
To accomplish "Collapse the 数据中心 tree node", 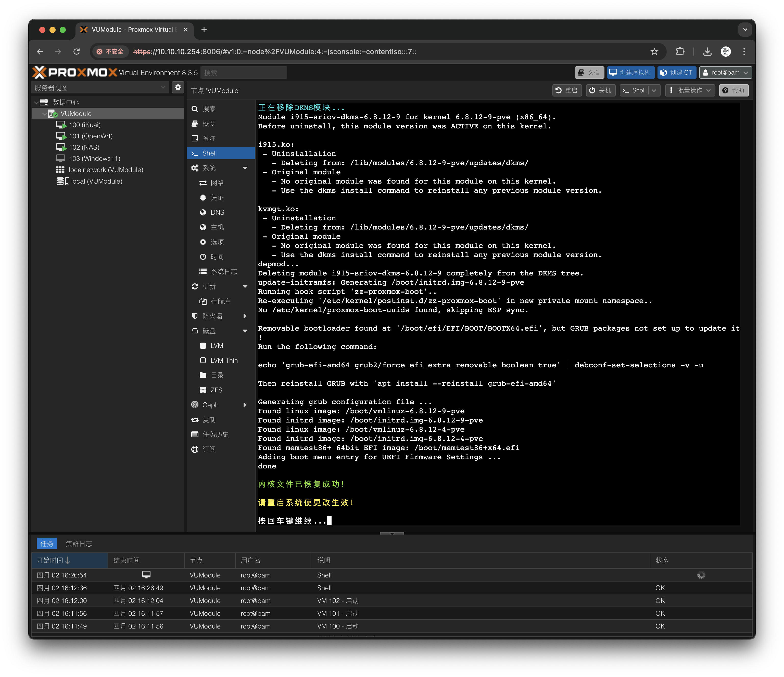I will (x=36, y=103).
